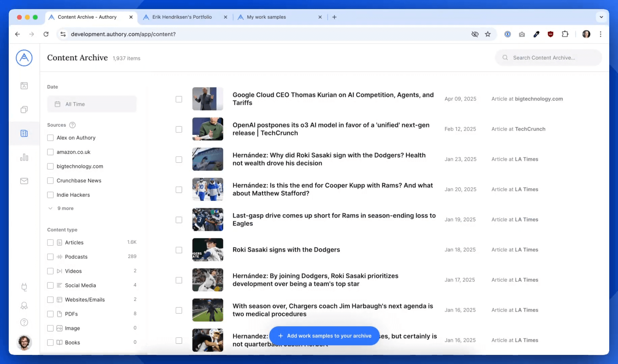Expand the 9 more sources list

(61, 208)
